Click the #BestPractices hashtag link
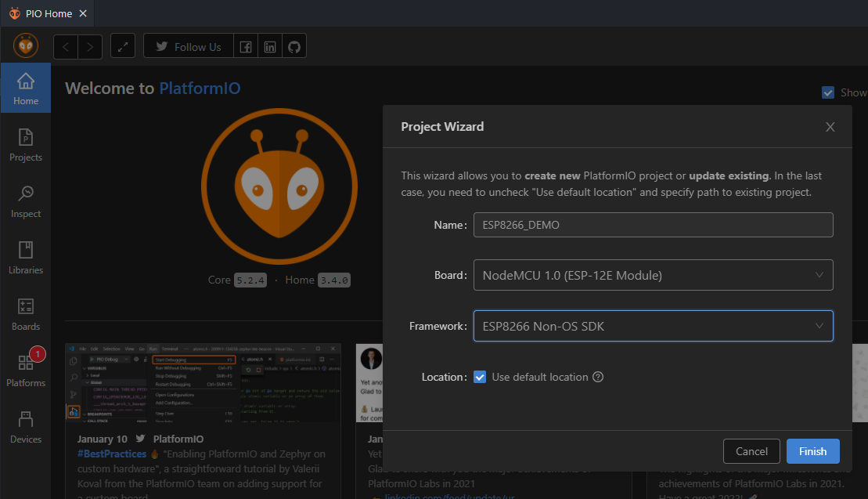Viewport: 868px width, 499px height. point(112,454)
